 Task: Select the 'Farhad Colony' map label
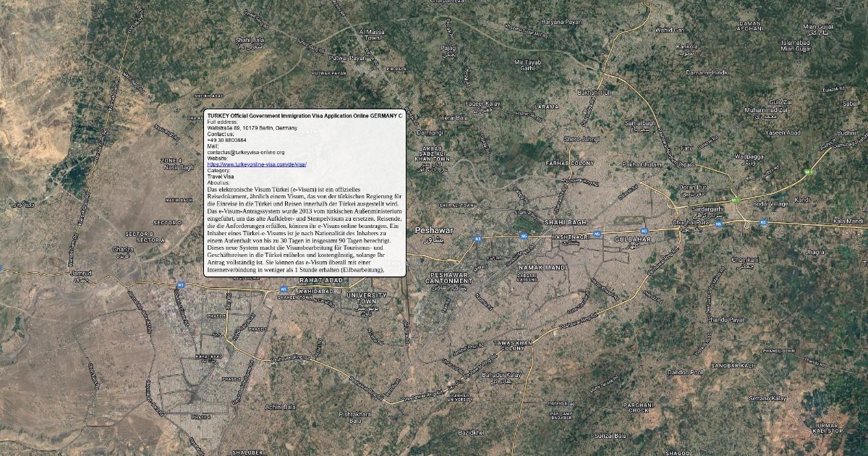point(570,164)
